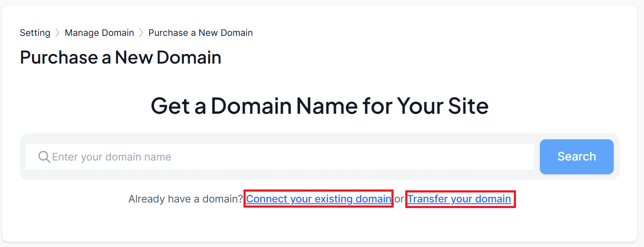This screenshot has width=644, height=247.
Task: Open the Connect your existing domain link
Action: coord(318,199)
